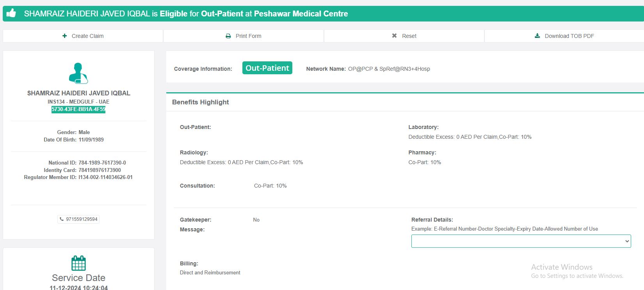Click the phone icon beside 971559129594

coord(62,219)
